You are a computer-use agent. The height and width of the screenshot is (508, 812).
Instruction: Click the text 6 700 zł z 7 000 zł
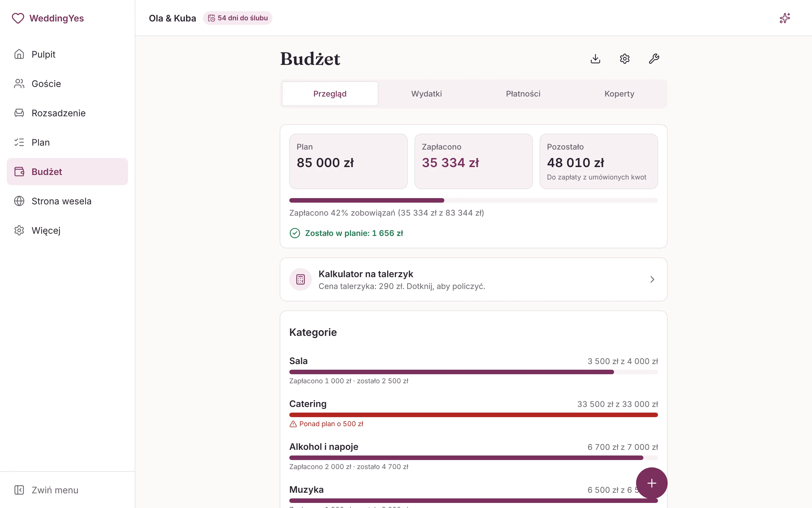pos(623,447)
